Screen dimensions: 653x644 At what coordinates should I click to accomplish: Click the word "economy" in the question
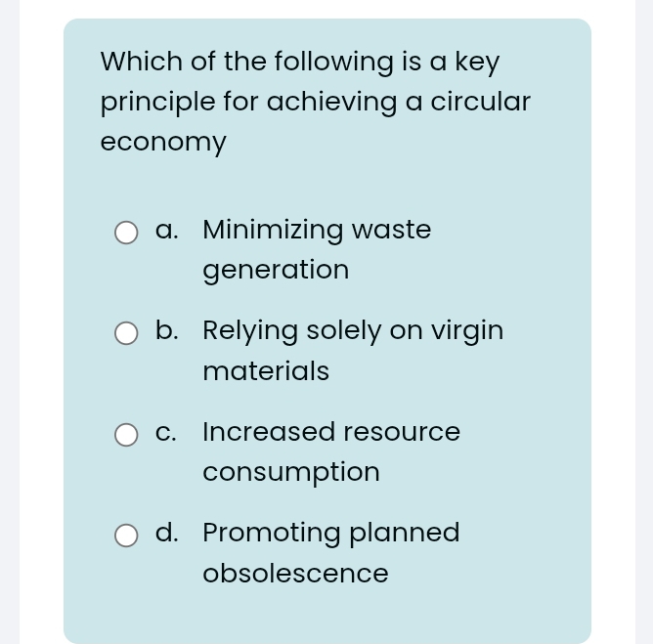pos(163,142)
